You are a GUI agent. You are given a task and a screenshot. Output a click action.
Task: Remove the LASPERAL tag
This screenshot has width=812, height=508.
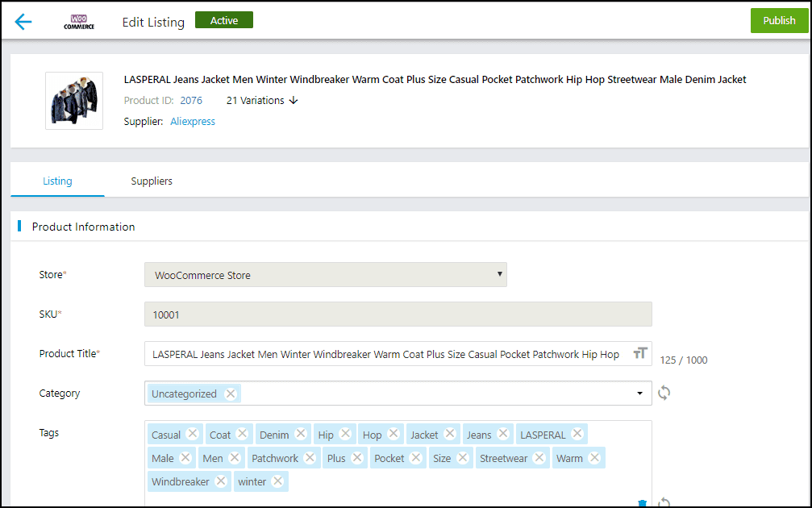(577, 434)
